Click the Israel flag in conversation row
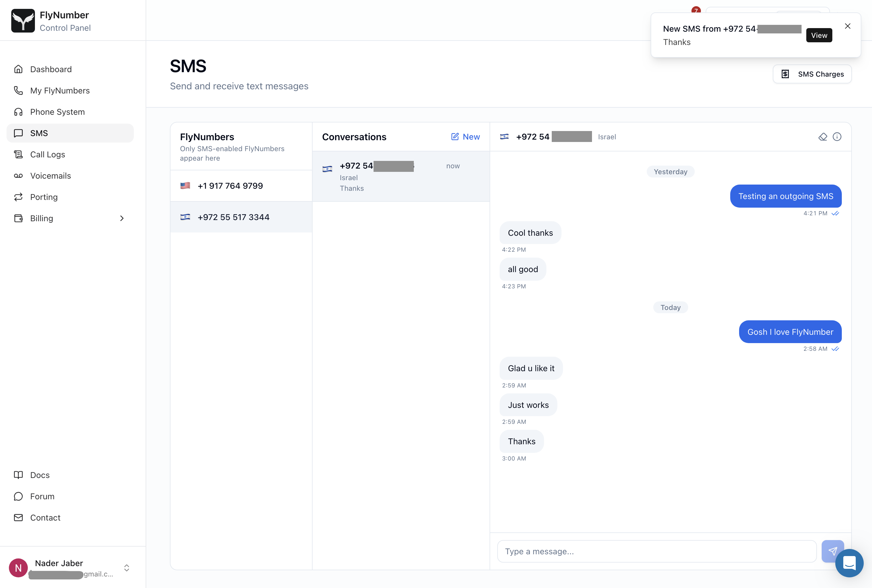872x588 pixels. 327,169
